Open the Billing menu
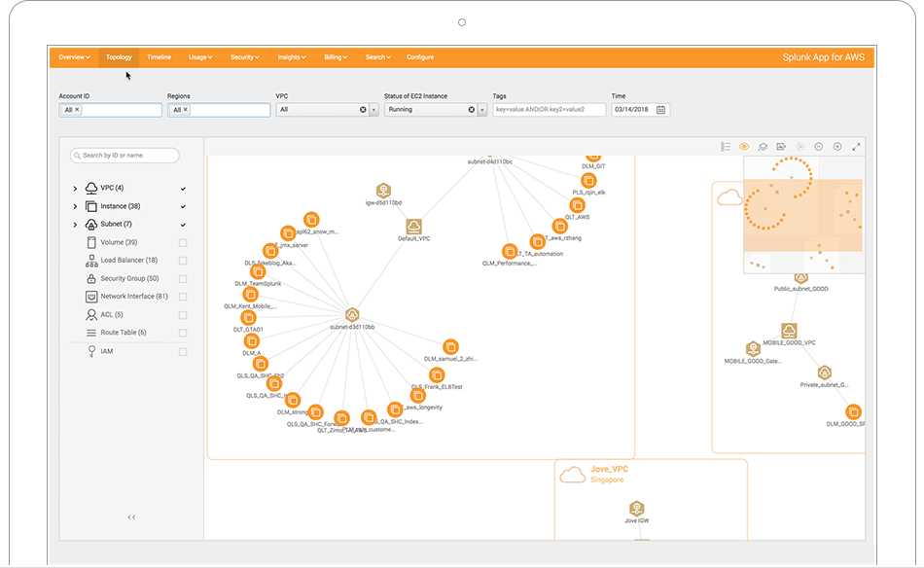 pos(336,57)
